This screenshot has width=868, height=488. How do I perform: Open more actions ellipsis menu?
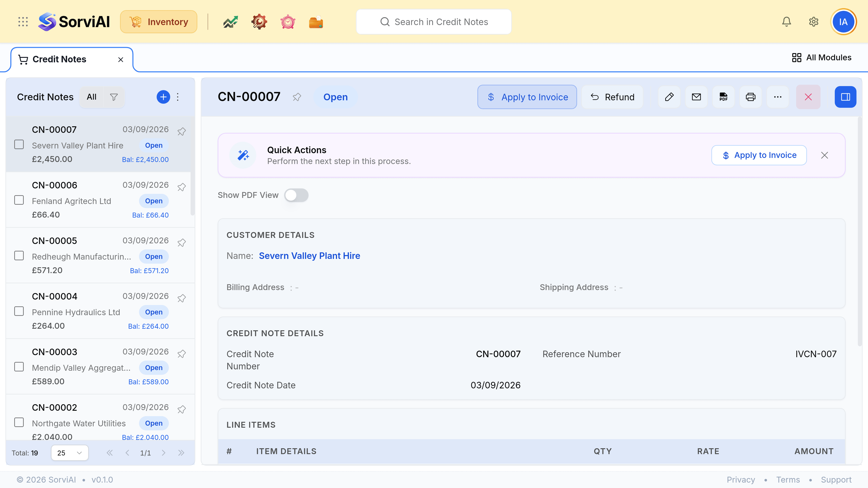[x=778, y=97]
